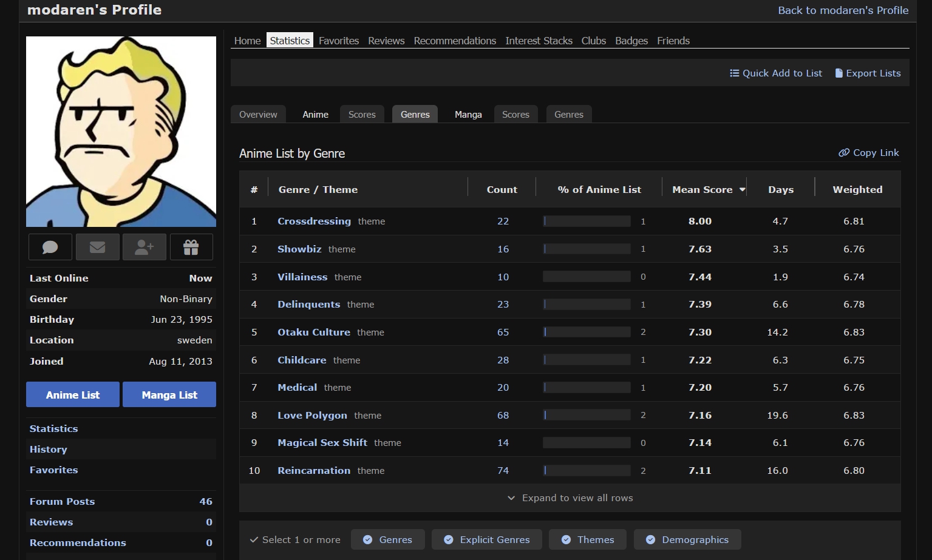Open the Crossdressing theme link
The height and width of the screenshot is (560, 932).
314,221
